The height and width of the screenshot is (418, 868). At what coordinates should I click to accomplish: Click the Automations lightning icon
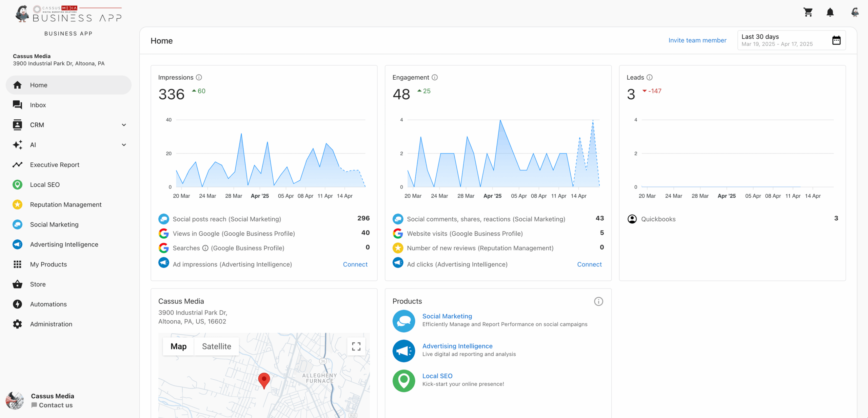pyautogui.click(x=17, y=304)
